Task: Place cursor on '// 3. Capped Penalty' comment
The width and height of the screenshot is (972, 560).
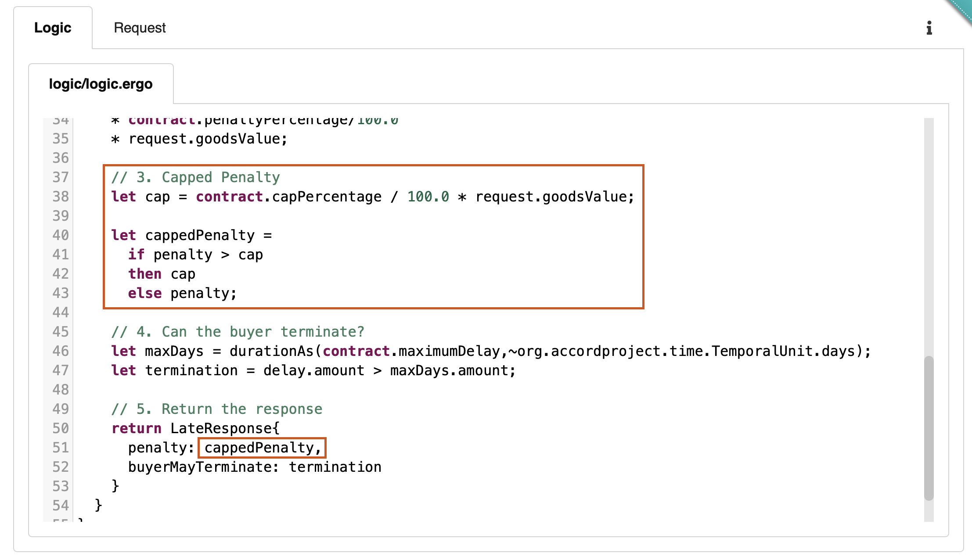Action: [x=195, y=177]
